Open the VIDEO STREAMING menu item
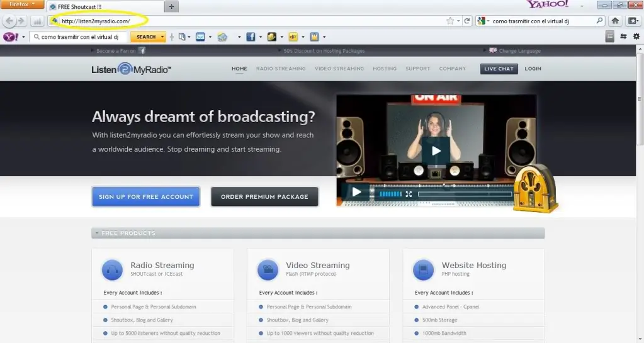 [339, 69]
